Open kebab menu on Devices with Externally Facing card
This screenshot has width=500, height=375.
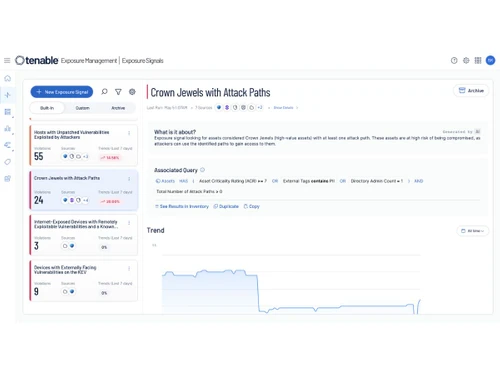129,268
